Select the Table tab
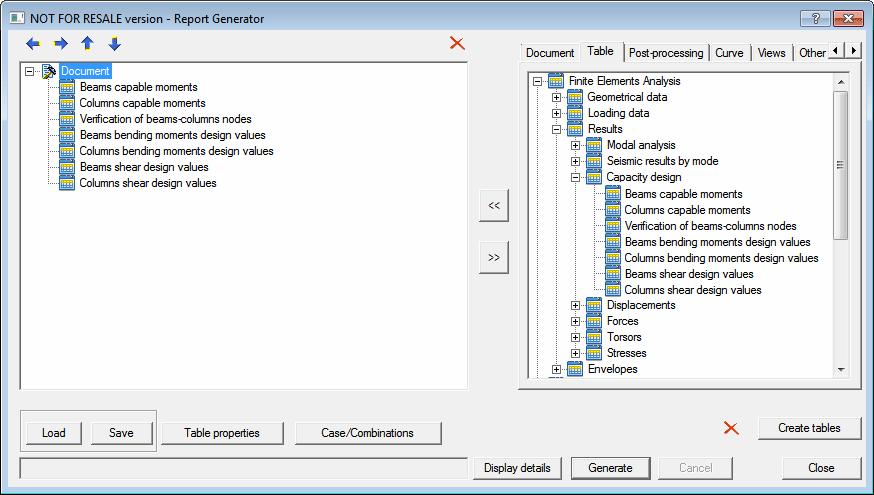 tap(600, 51)
